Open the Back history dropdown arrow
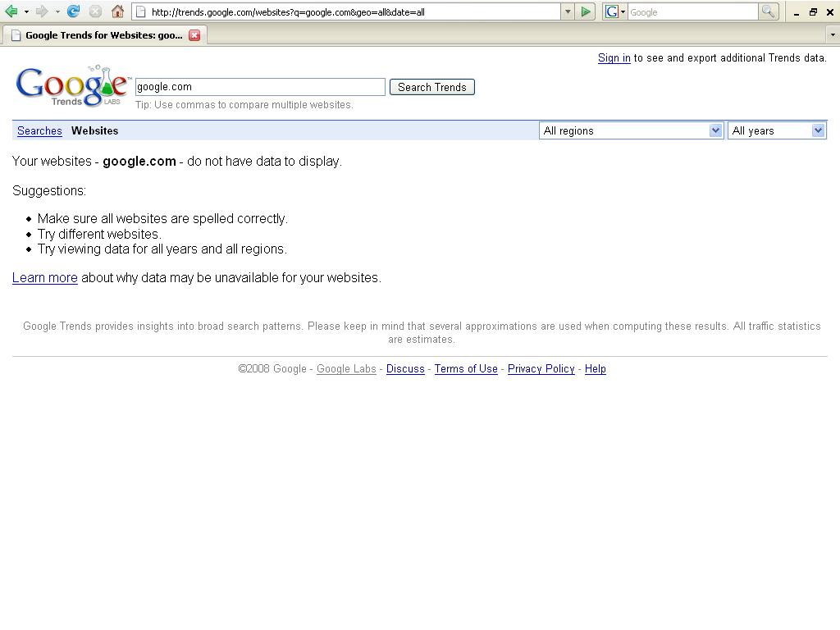 26,11
